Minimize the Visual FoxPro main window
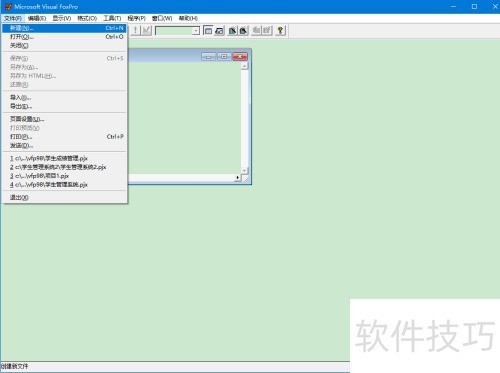The height and width of the screenshot is (373, 500). click(453, 7)
